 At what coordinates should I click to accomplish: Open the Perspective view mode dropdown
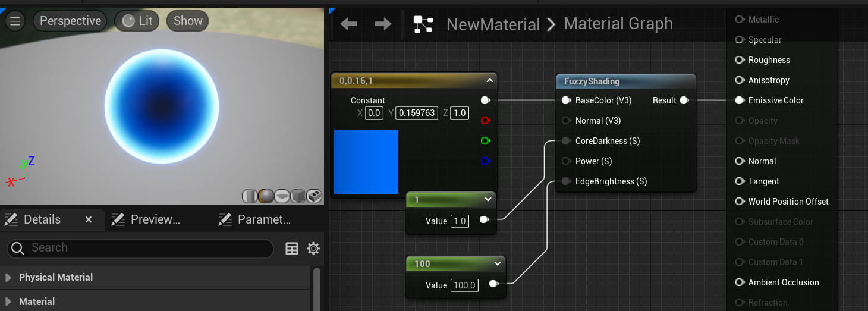(70, 21)
